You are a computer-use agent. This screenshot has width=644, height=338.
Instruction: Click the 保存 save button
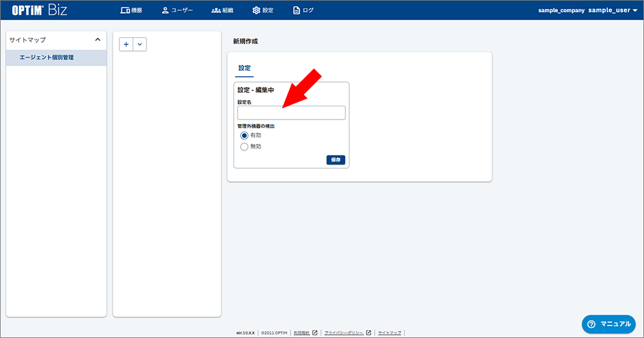336,160
